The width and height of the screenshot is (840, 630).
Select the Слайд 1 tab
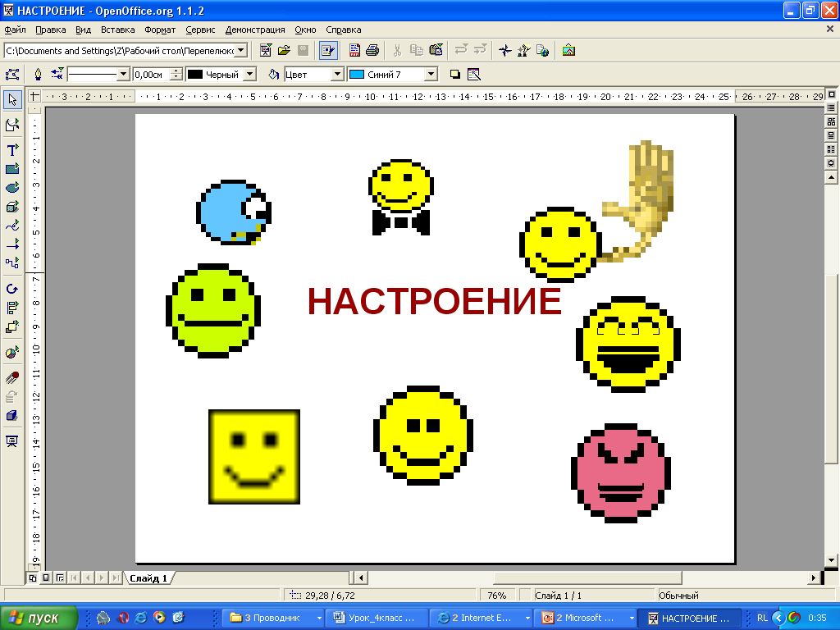[x=148, y=578]
